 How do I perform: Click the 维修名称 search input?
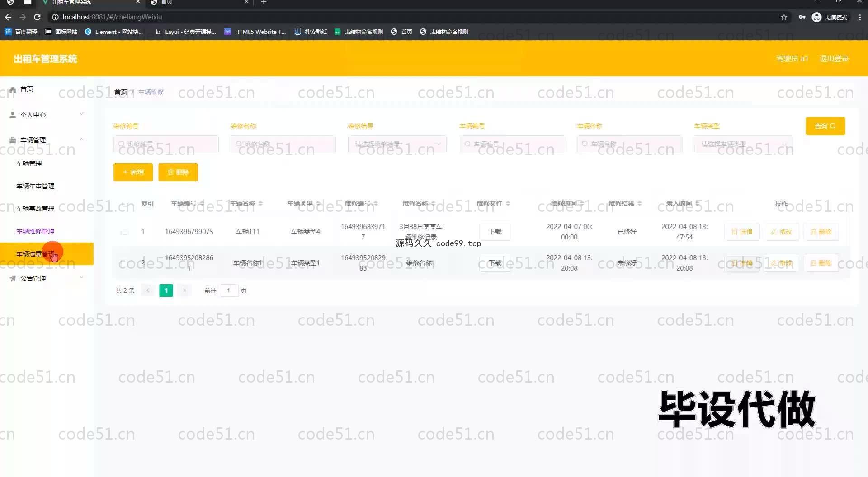[x=283, y=144]
